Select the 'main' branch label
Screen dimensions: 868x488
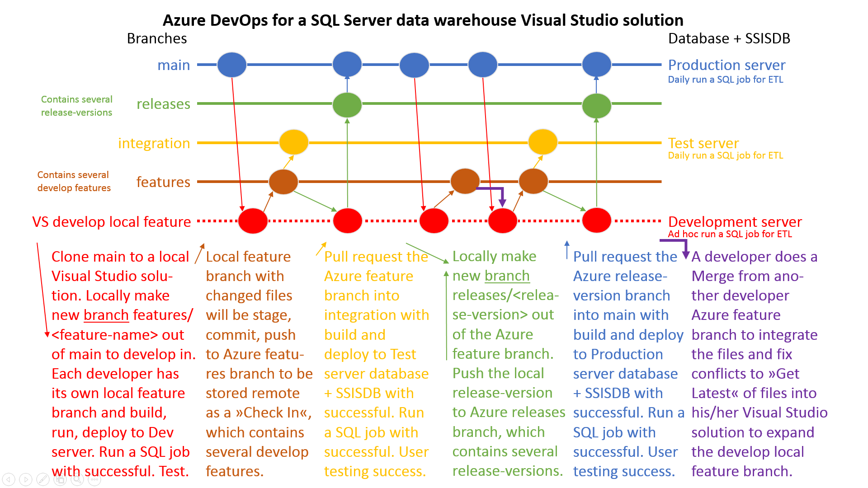174,65
